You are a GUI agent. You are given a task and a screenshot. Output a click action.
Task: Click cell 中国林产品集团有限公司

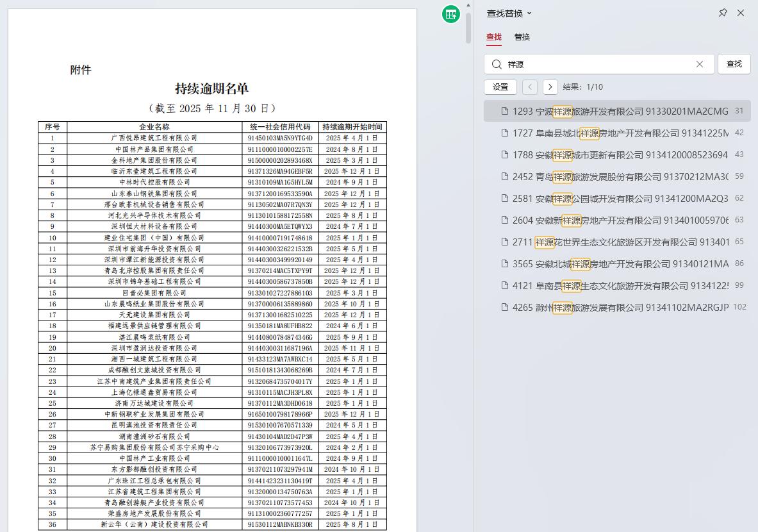point(154,149)
